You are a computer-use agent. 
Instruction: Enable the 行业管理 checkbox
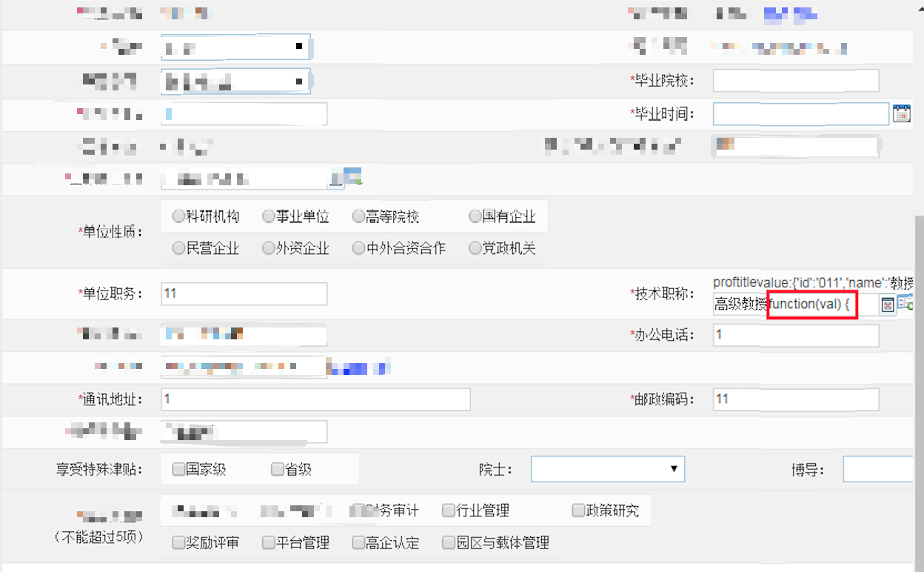click(x=448, y=511)
